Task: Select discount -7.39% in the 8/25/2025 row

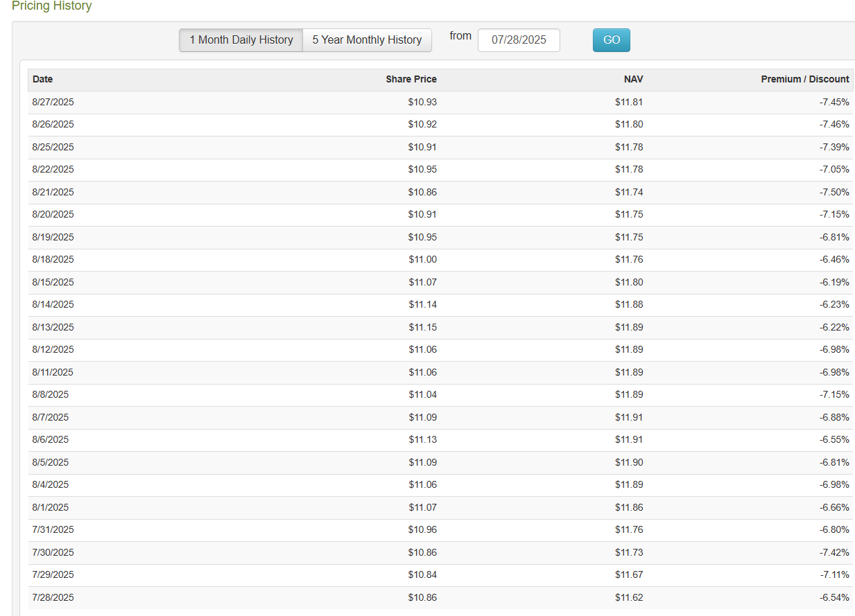Action: point(834,147)
